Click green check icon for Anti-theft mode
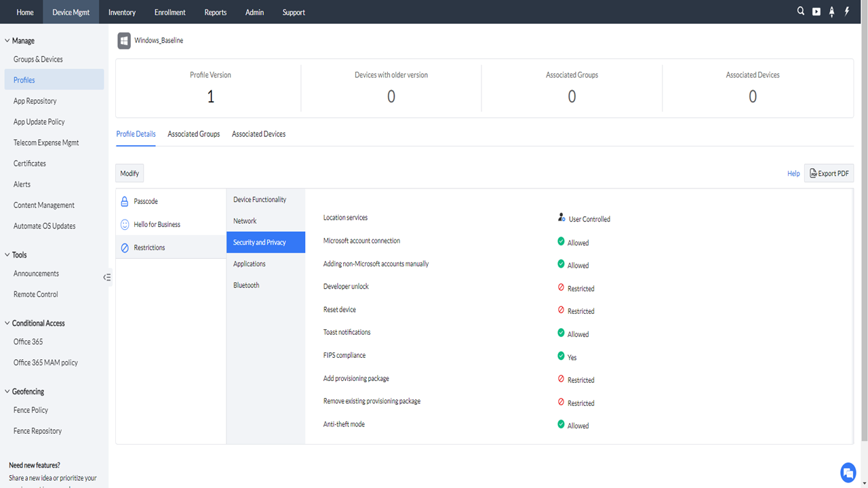This screenshot has height=488, width=868. pos(561,424)
